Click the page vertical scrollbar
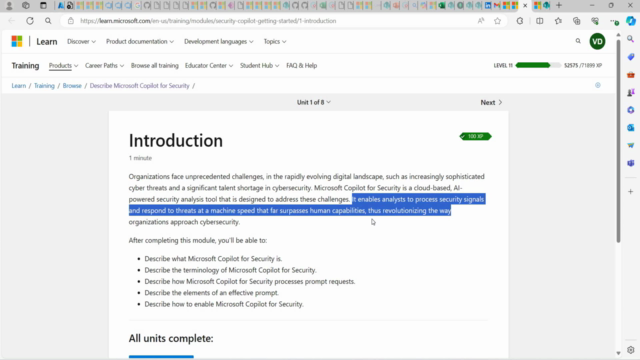Image resolution: width=640 pixels, height=360 pixels. pos(618,141)
